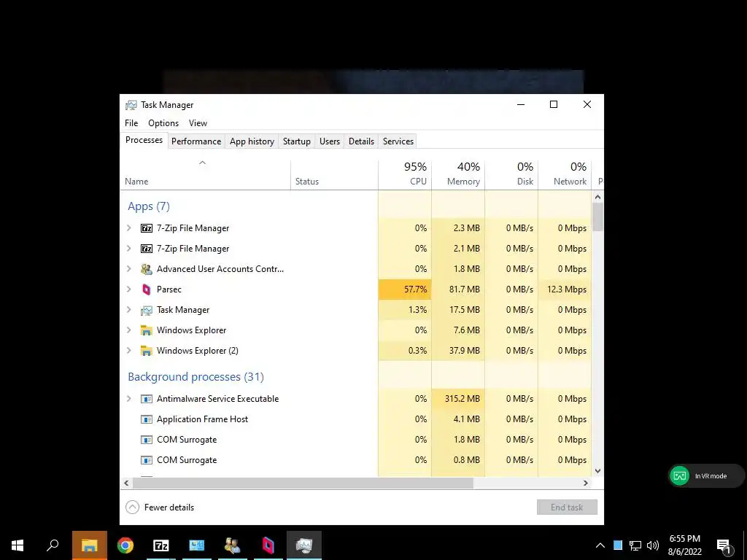Screen dimensions: 747x560
Task: Switch to 7-Zip on the taskbar
Action: coord(161,545)
